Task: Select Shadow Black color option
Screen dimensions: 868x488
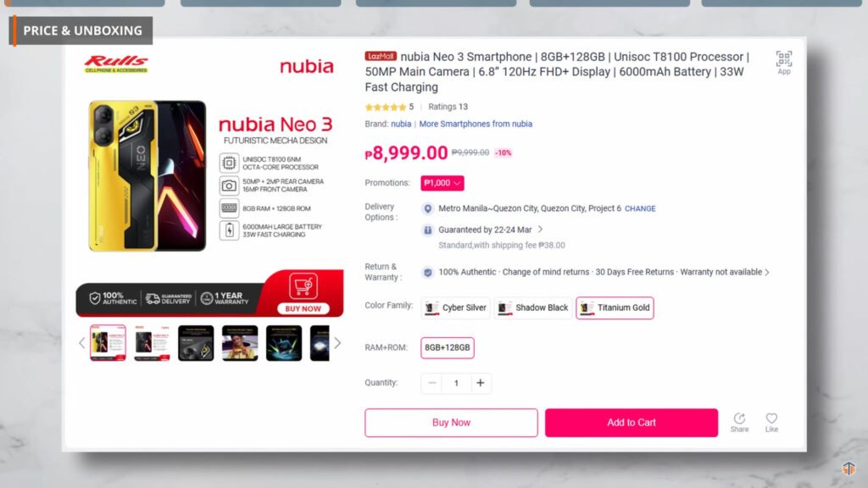Action: pyautogui.click(x=533, y=308)
